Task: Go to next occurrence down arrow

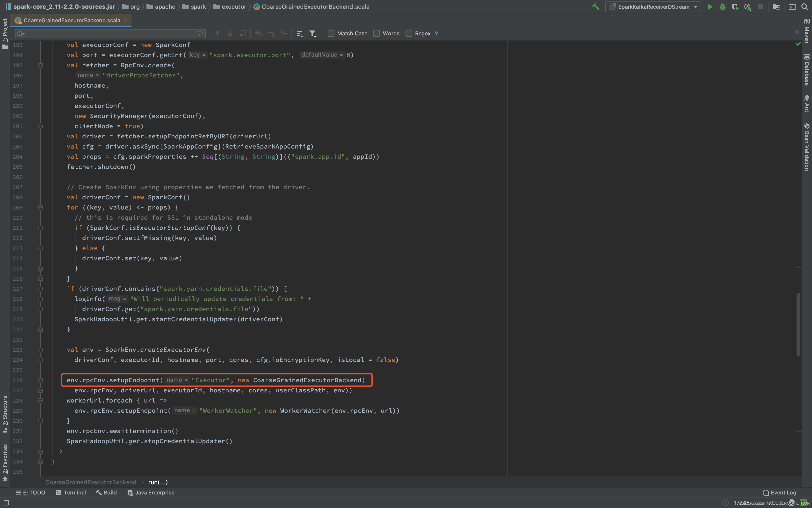Action: pos(230,34)
